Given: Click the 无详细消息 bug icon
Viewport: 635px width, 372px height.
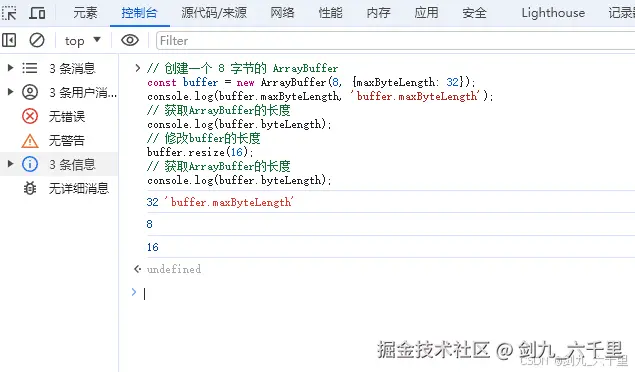Looking at the screenshot, I should pyautogui.click(x=30, y=188).
